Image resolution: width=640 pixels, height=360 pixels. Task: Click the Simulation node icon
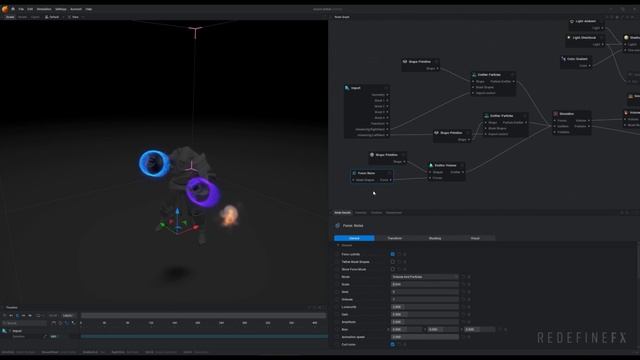(x=556, y=113)
